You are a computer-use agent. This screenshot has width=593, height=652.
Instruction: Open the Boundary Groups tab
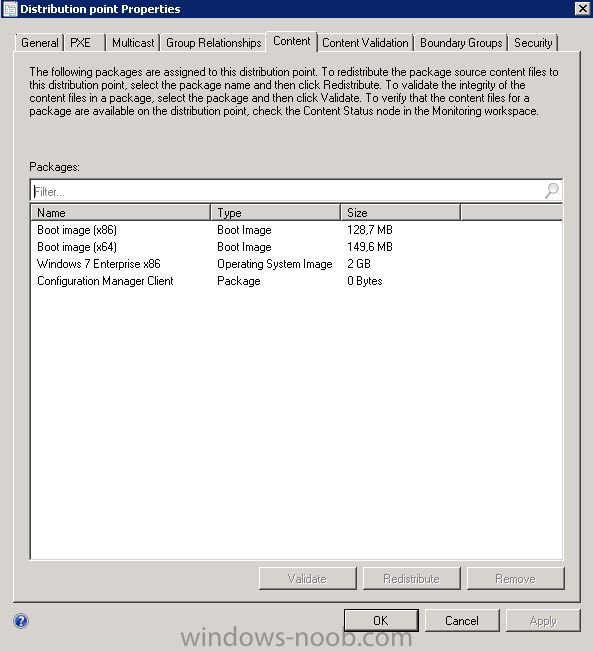(461, 43)
